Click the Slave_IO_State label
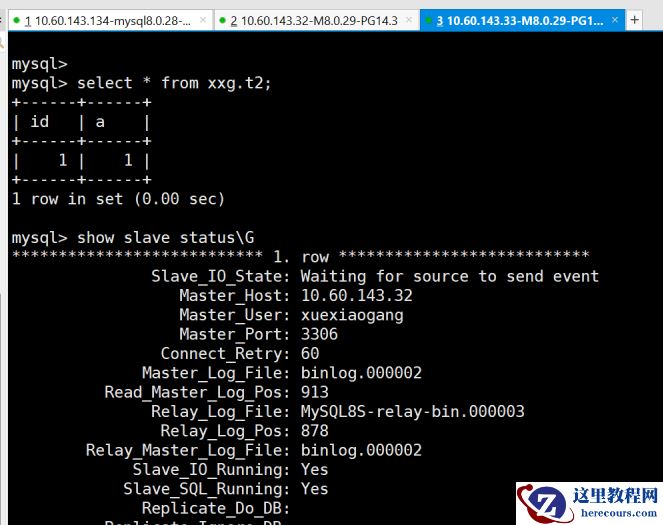 [220, 276]
